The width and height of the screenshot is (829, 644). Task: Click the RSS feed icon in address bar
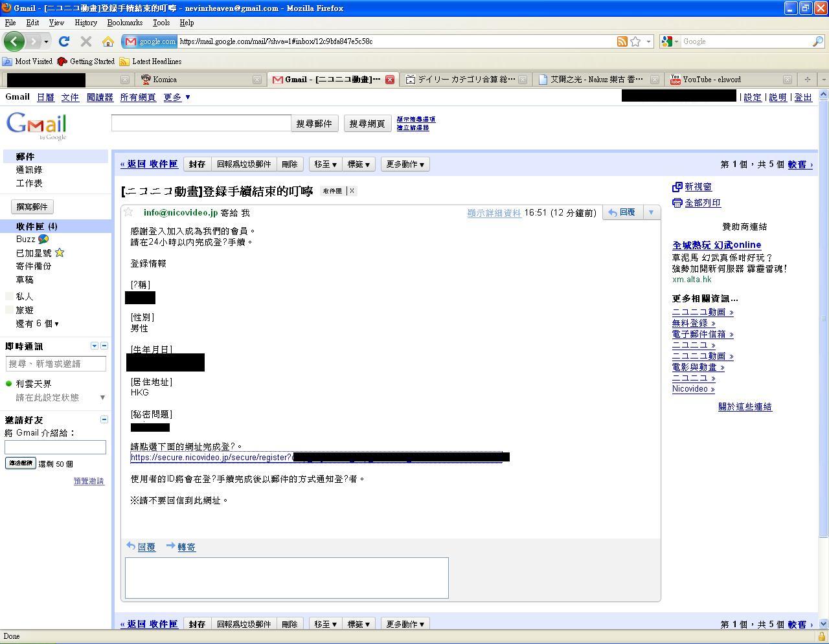pyautogui.click(x=622, y=41)
